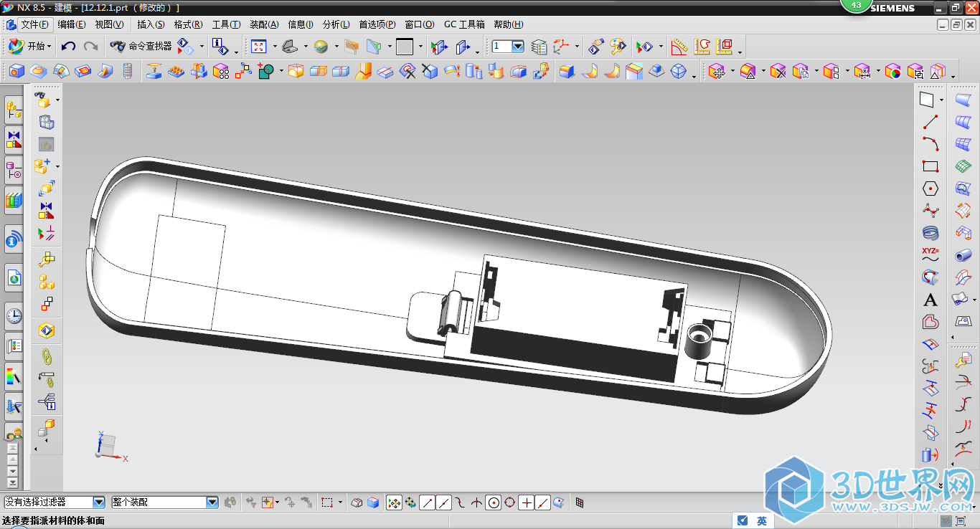980x529 pixels.
Task: Click the WCS orientation axes icon
Action: point(562,47)
